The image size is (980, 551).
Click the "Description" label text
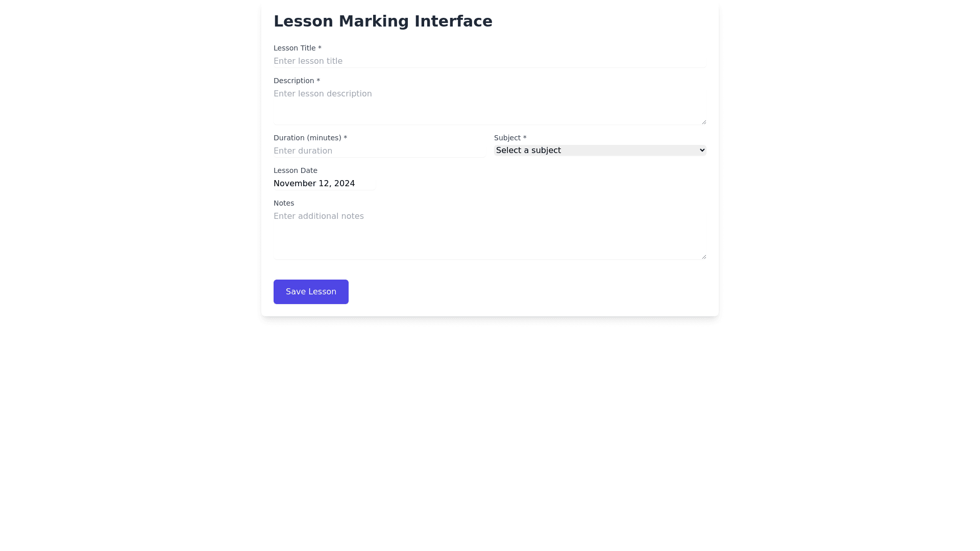297,81
